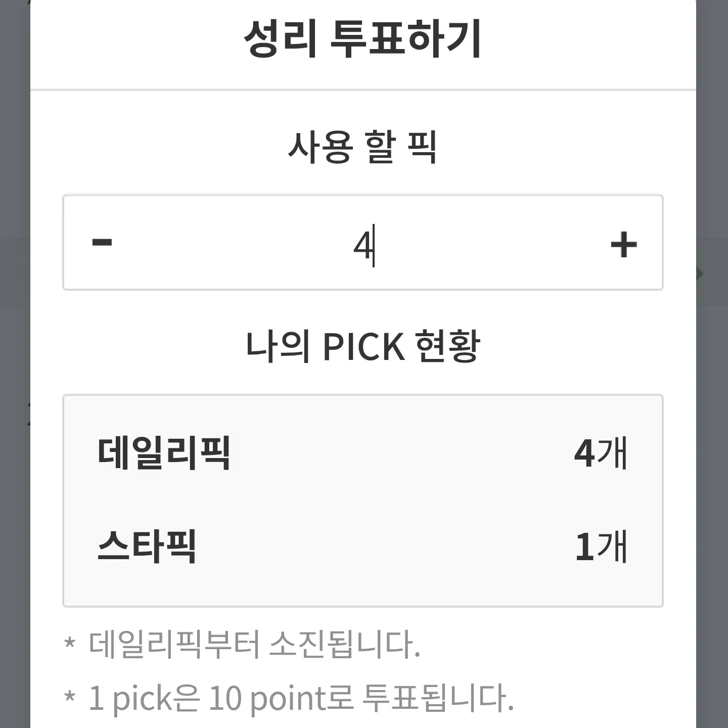The height and width of the screenshot is (728, 728).
Task: Click the 데일리픽부터 소진됩니다 note
Action: point(254,645)
